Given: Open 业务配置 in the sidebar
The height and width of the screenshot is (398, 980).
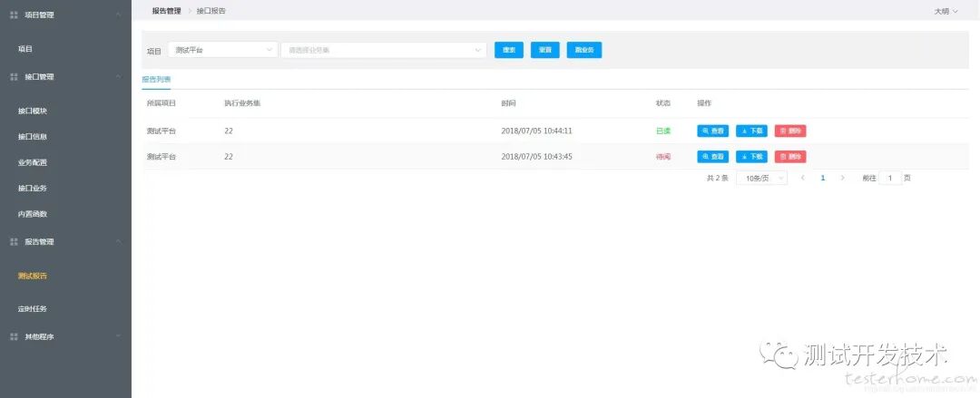Looking at the screenshot, I should pos(33,162).
